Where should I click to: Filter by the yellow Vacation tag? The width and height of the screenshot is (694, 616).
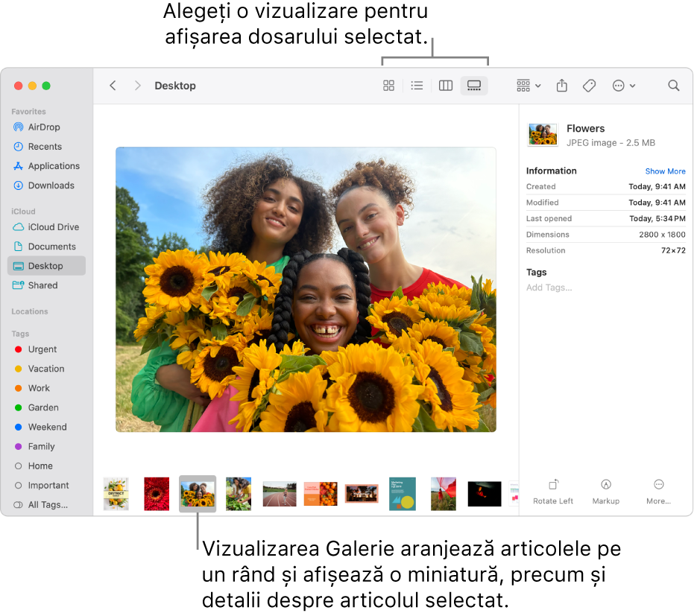46,369
